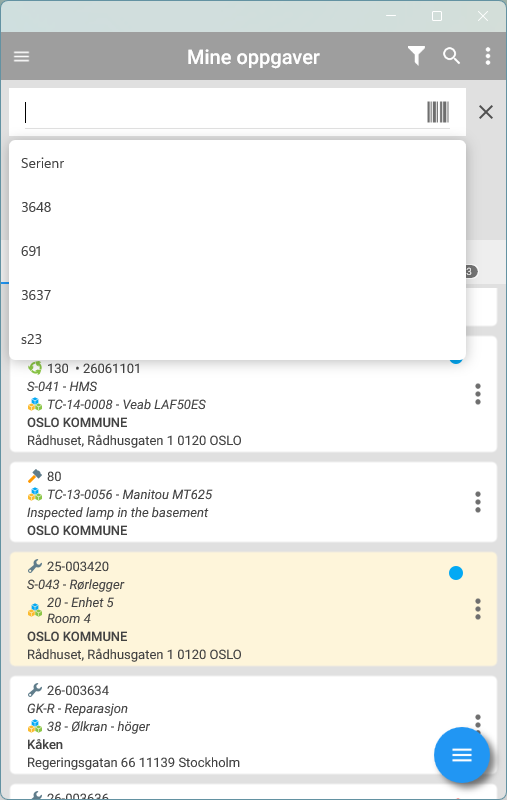
Task: Close the search bar with X
Action: [x=486, y=112]
